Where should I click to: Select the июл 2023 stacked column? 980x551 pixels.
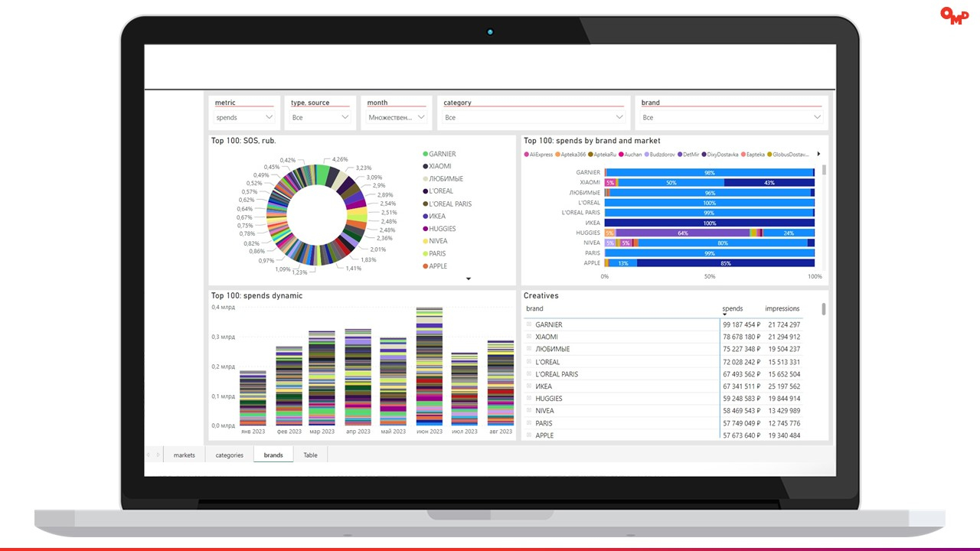click(x=465, y=389)
